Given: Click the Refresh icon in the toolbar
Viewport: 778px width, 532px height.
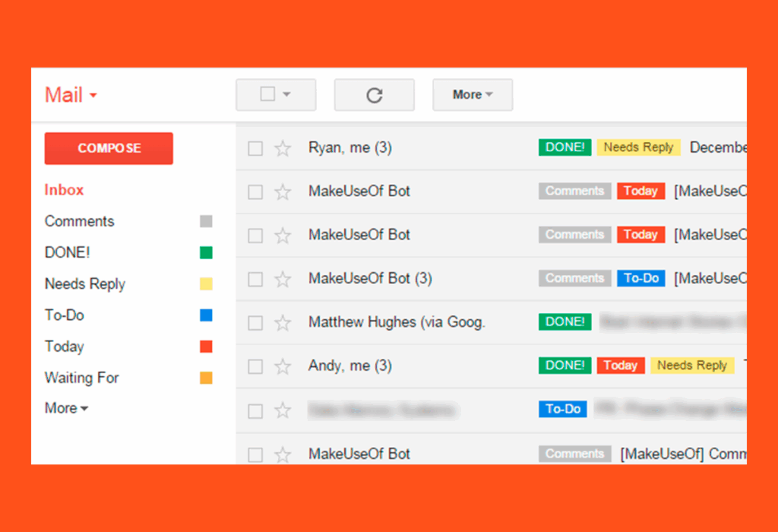Looking at the screenshot, I should pyautogui.click(x=374, y=94).
